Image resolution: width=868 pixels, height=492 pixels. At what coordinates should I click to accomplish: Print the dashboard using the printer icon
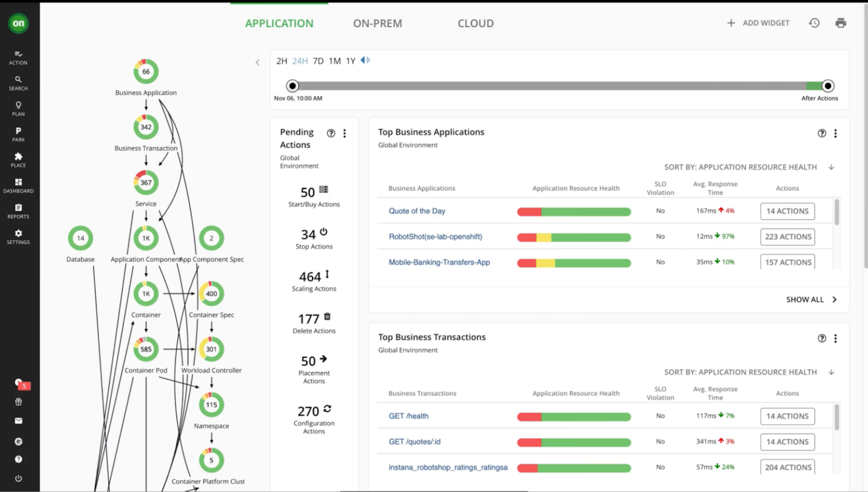click(x=841, y=23)
